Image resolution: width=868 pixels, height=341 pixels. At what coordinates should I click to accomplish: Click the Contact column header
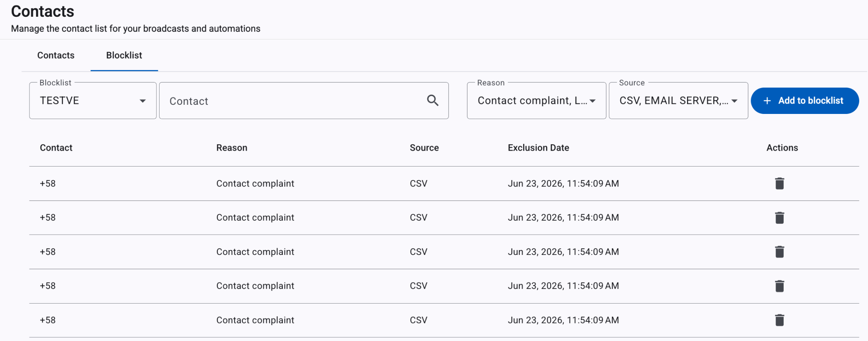(56, 148)
